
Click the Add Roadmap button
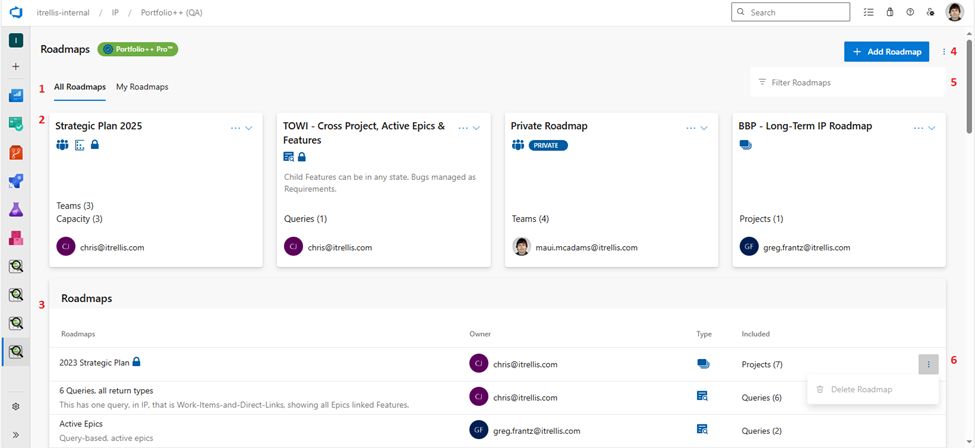coord(886,52)
